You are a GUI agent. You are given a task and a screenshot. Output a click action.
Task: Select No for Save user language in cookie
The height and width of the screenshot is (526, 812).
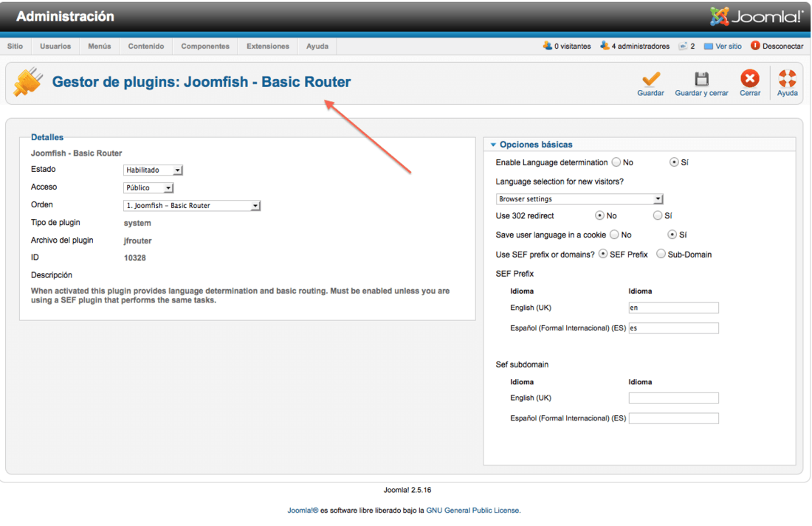(x=614, y=235)
